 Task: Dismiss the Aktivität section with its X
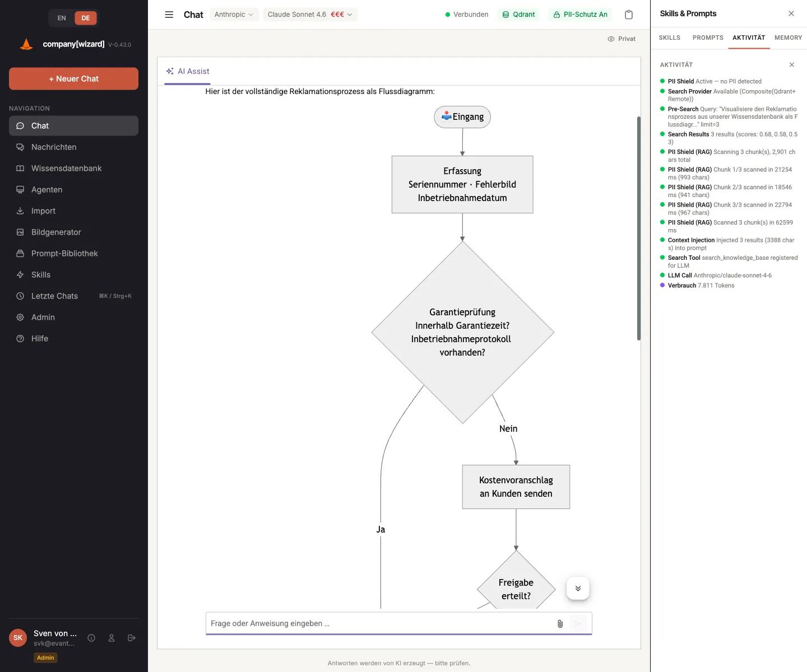792,65
